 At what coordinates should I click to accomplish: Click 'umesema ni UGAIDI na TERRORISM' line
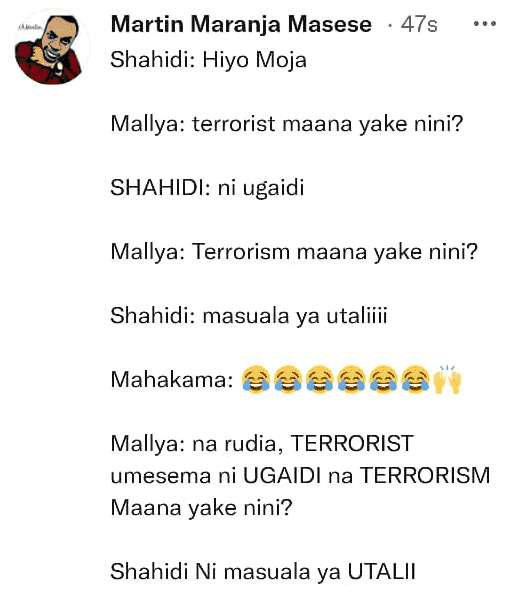pyautogui.click(x=300, y=476)
